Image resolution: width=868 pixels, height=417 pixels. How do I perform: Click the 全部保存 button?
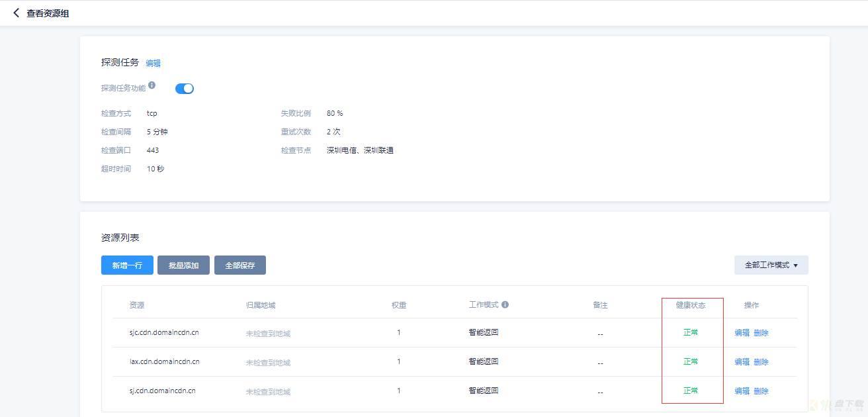240,265
